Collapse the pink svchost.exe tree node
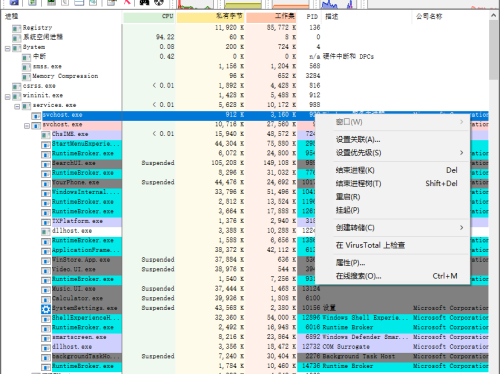Image resolution: width=500 pixels, height=374 pixels. click(x=27, y=126)
